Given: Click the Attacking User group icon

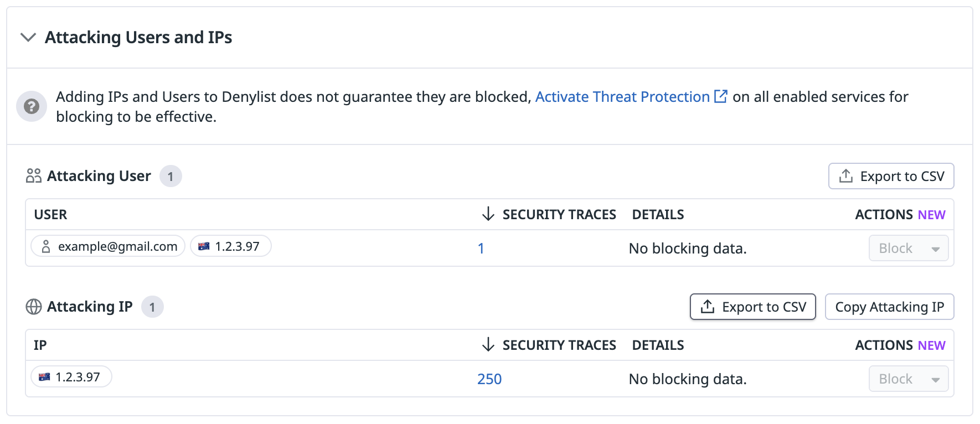Looking at the screenshot, I should pyautogui.click(x=34, y=176).
